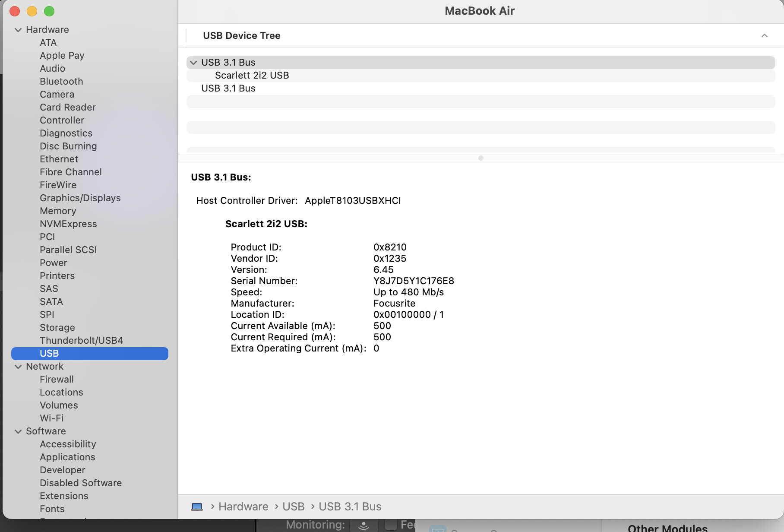
Task: Select Accessibility under Software
Action: coord(68,444)
